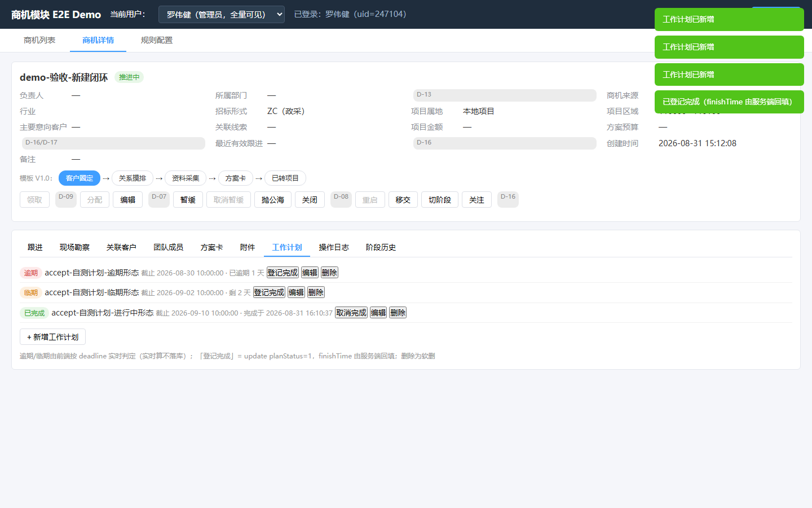
Task: Click the 移交 transfer button
Action: (x=403, y=200)
